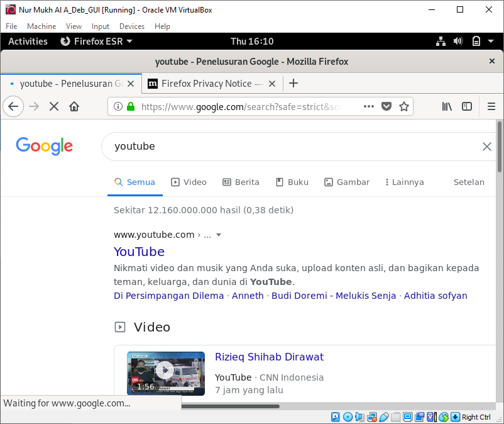Play the CNN Indonesia video thumbnail
Image resolution: width=504 pixels, height=424 pixels.
pos(166,374)
